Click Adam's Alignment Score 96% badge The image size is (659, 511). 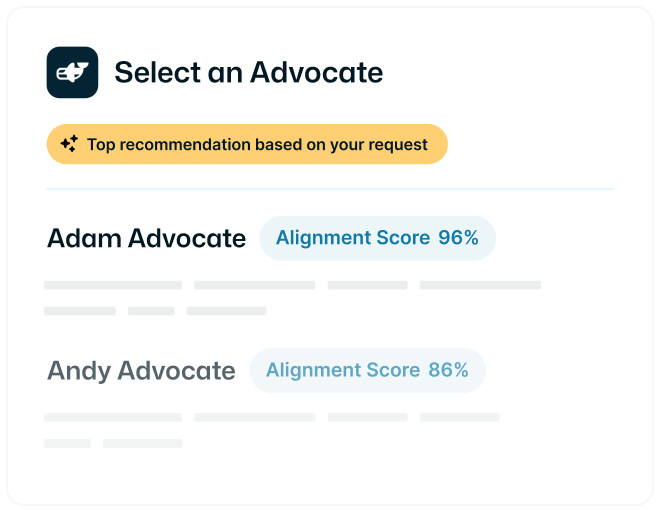tap(377, 238)
